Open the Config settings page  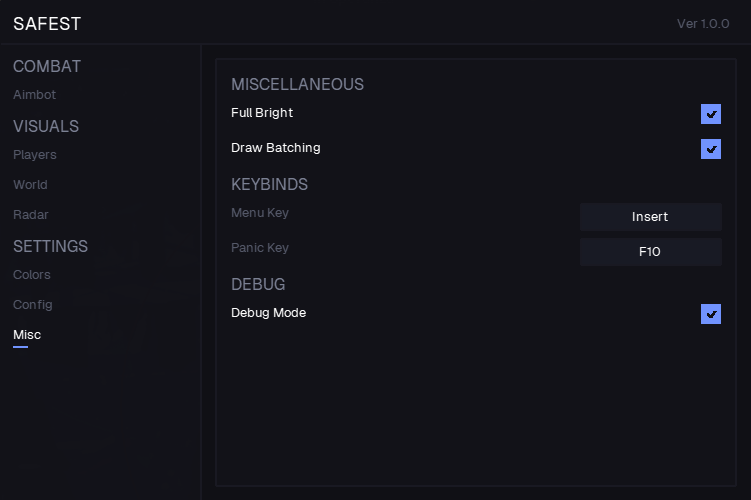pos(32,305)
